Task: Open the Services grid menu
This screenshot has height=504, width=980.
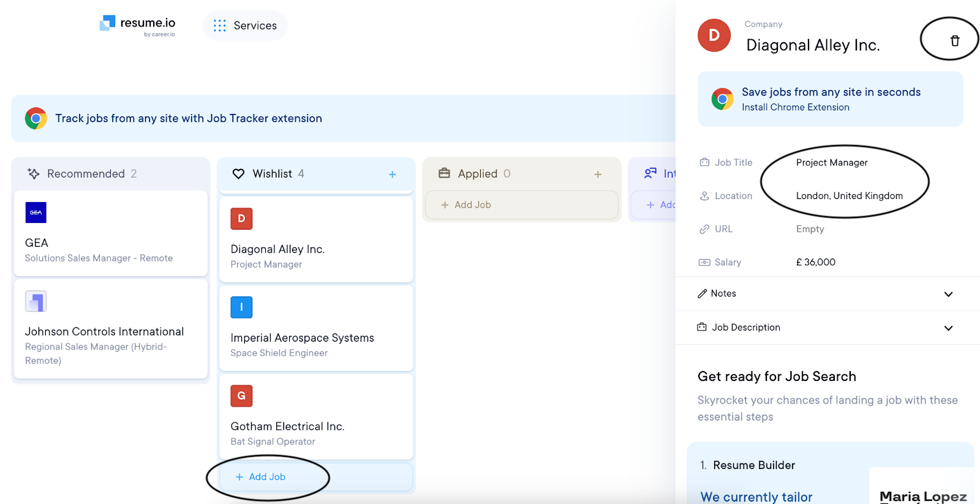Action: pos(245,26)
